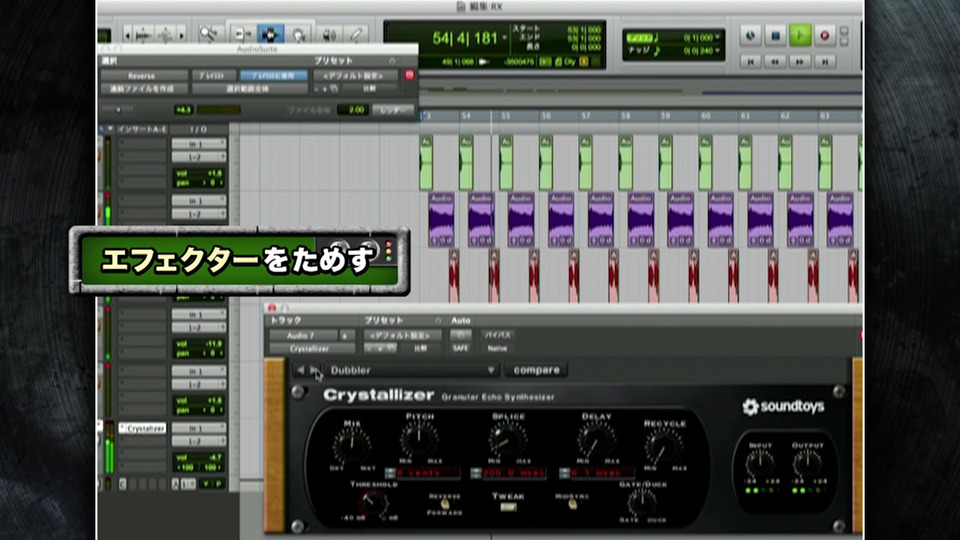Click the Soundtoys compare button
This screenshot has height=540, width=960.
536,370
